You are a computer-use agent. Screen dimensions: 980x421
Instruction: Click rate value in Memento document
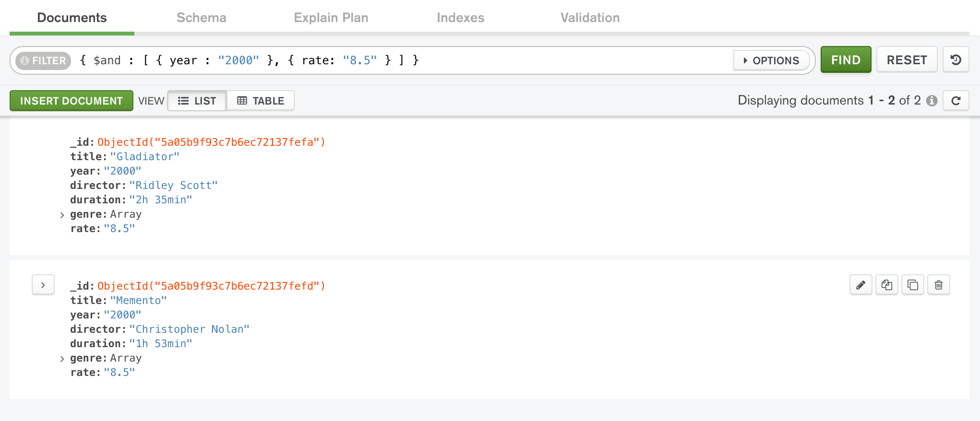pos(120,372)
